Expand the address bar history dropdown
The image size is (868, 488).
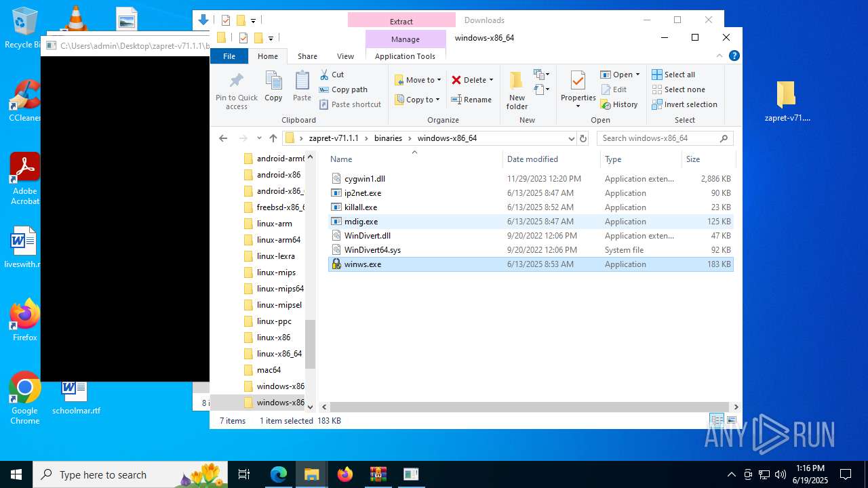coord(571,138)
